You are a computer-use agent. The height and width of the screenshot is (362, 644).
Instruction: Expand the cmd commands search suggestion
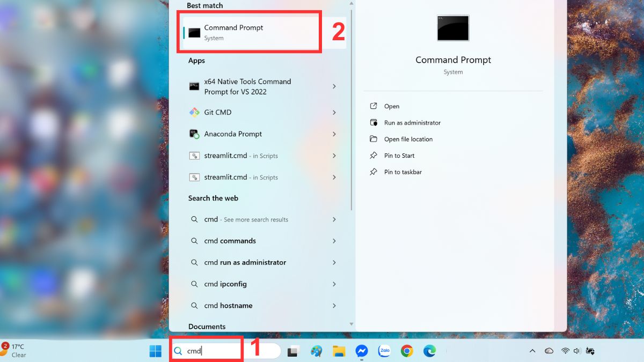click(x=334, y=241)
